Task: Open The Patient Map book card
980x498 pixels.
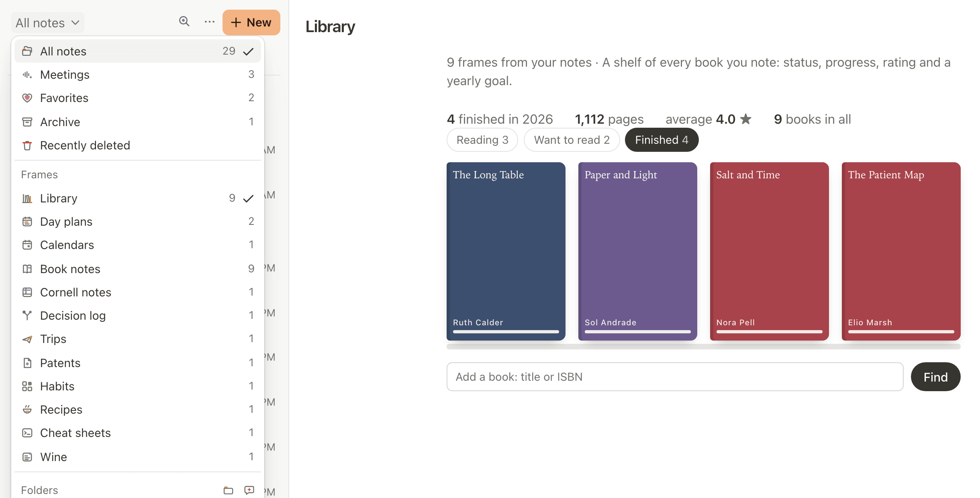Action: pyautogui.click(x=901, y=251)
